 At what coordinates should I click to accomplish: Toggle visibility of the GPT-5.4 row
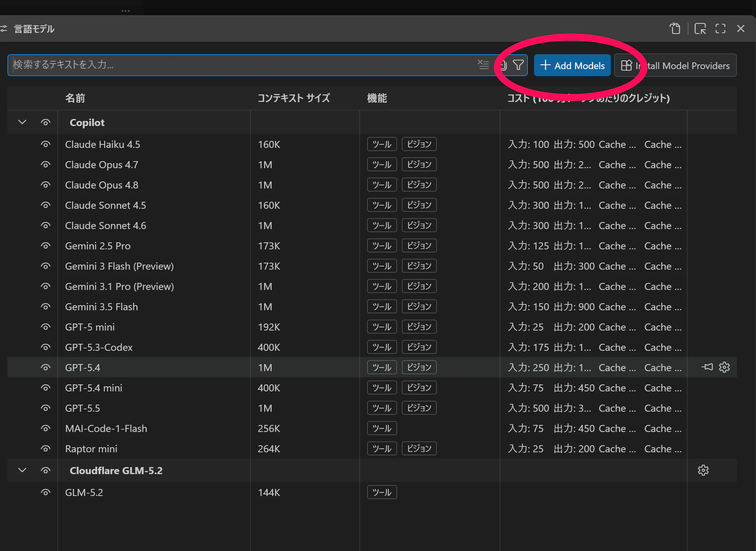(46, 368)
